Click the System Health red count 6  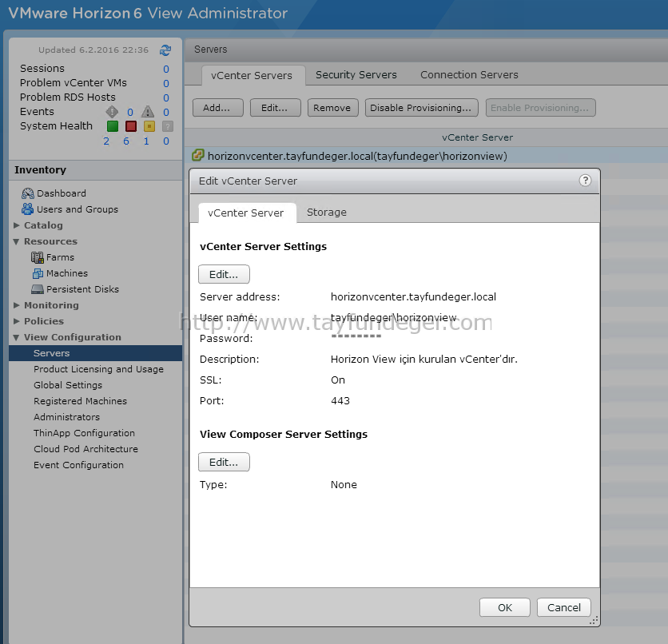coord(126,141)
